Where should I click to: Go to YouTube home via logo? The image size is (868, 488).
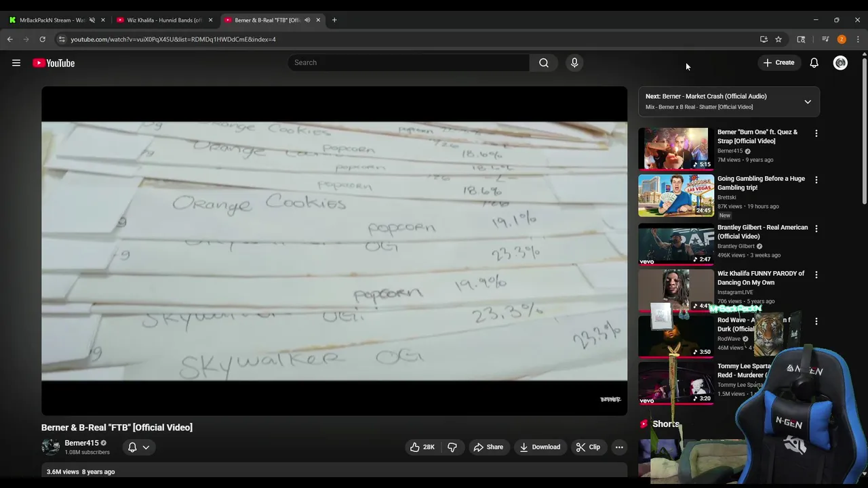(x=54, y=63)
